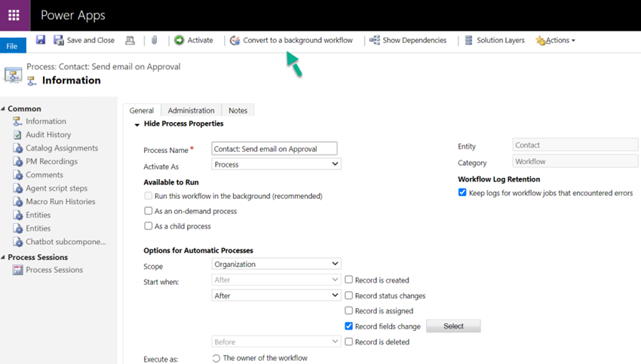Click the Save disk icon

(41, 40)
